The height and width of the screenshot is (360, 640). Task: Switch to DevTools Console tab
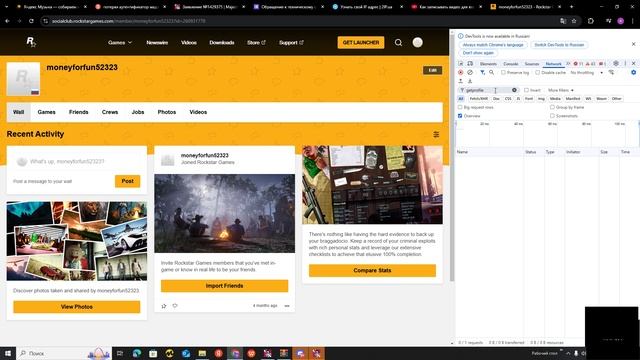click(511, 64)
